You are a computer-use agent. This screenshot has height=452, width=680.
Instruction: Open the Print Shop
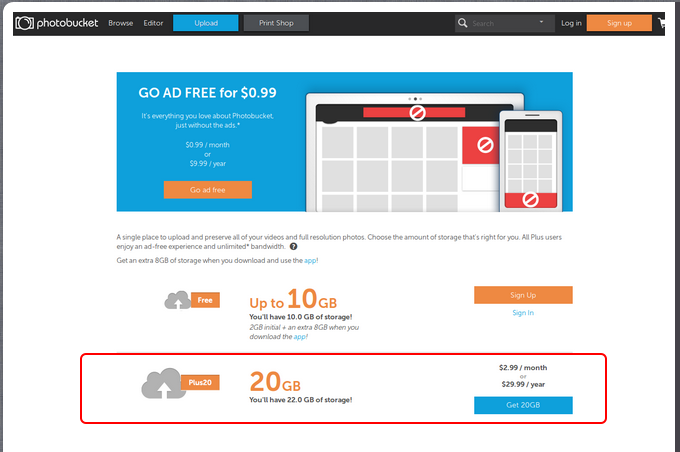click(x=276, y=23)
